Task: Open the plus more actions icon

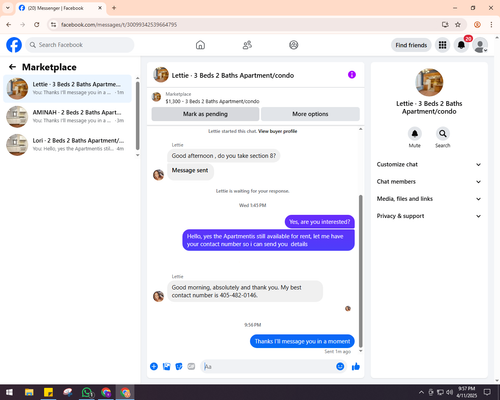Action: pos(154,367)
